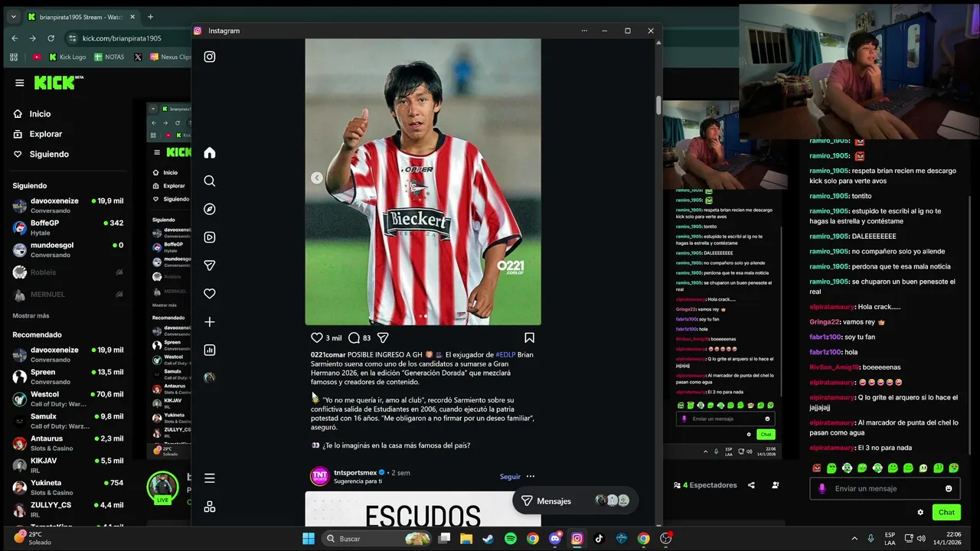Open the #EDLP hashtag in the caption
The image size is (980, 551).
505,354
